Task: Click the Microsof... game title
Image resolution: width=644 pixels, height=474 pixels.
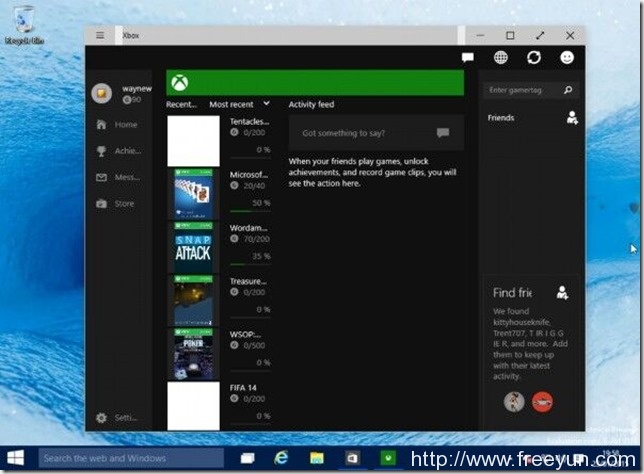Action: (x=248, y=175)
